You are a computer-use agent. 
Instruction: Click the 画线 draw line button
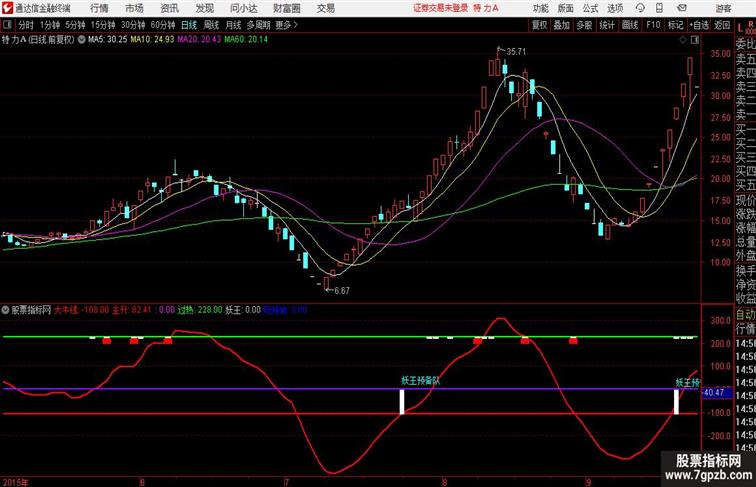click(630, 25)
